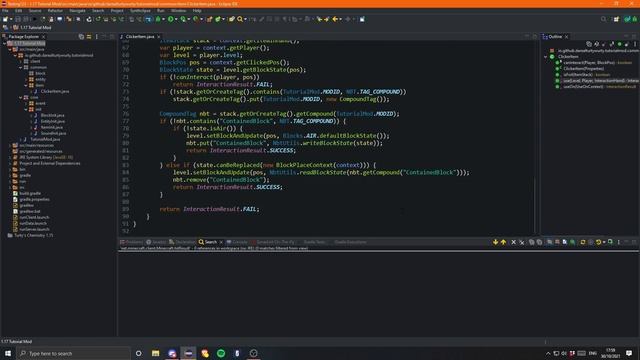
Task: Click Next Match down arrow in Search view
Action: point(496,242)
